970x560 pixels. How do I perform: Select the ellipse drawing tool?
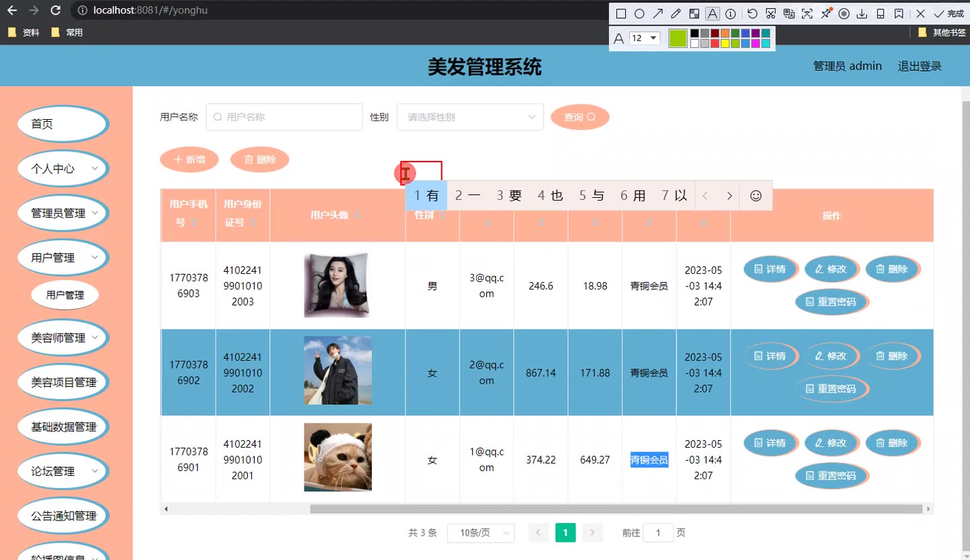[x=639, y=13]
